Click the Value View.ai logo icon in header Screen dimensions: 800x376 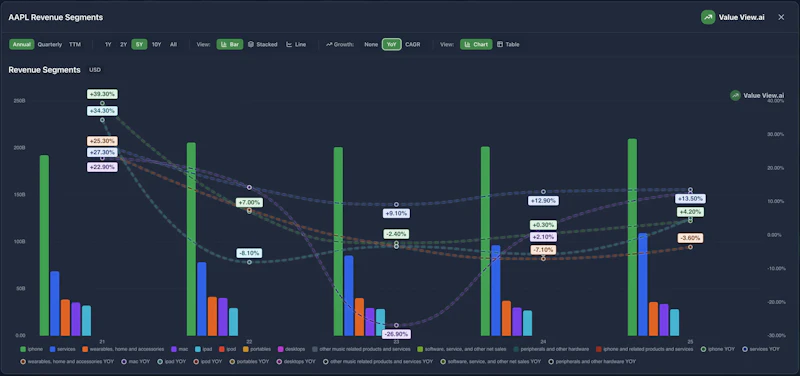coord(708,17)
